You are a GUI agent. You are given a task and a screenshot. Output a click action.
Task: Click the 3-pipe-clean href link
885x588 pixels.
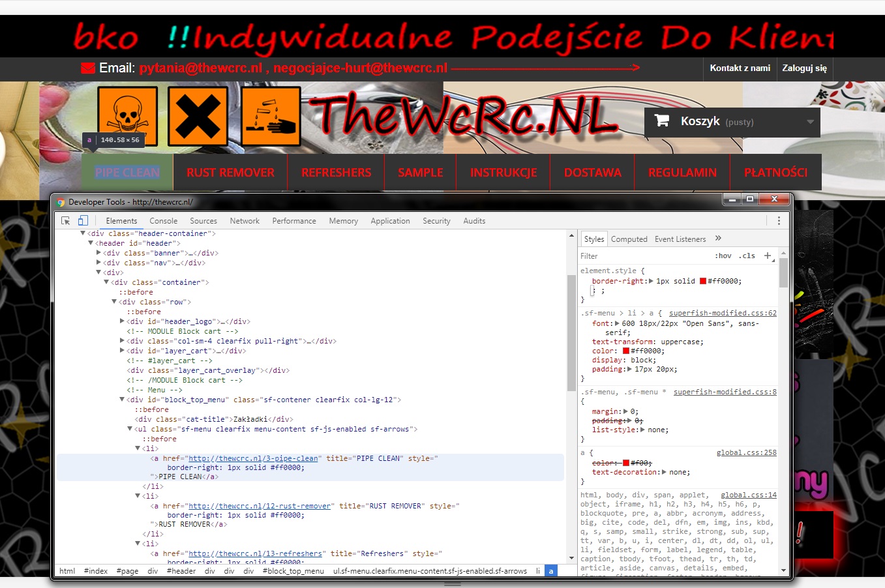tap(253, 459)
